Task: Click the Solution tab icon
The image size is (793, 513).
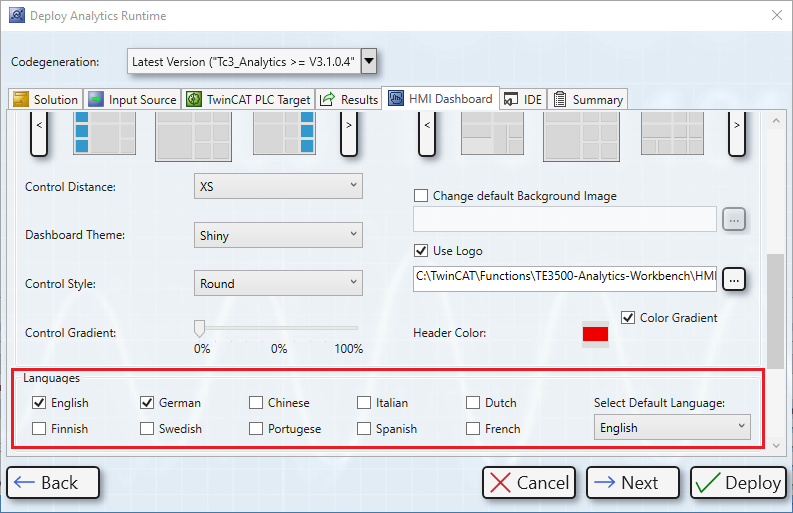Action: click(x=22, y=99)
